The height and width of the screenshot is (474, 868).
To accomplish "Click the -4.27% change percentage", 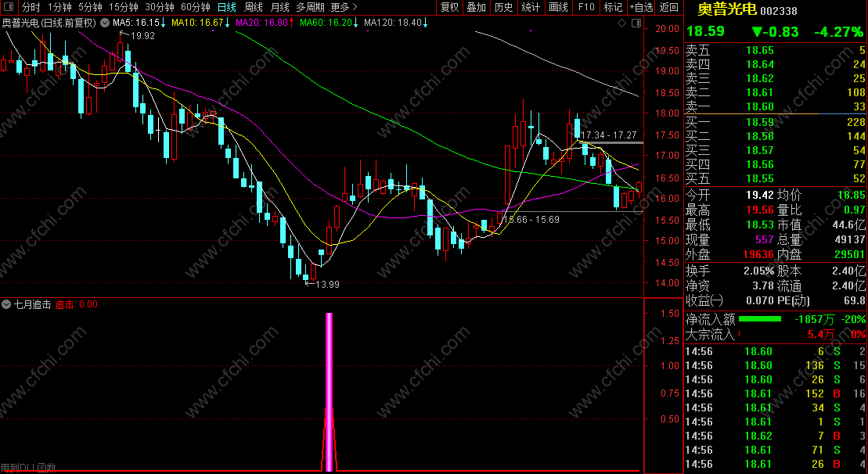I will coord(839,31).
